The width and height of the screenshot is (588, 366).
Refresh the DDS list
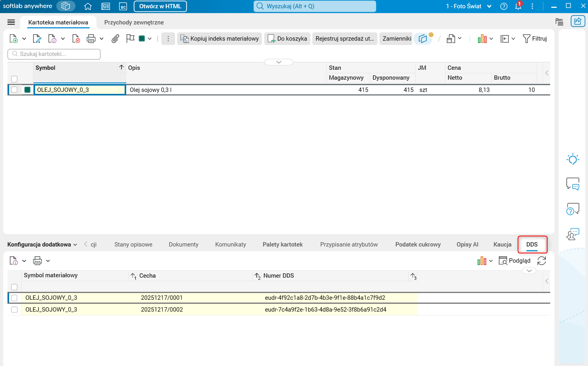(x=542, y=261)
